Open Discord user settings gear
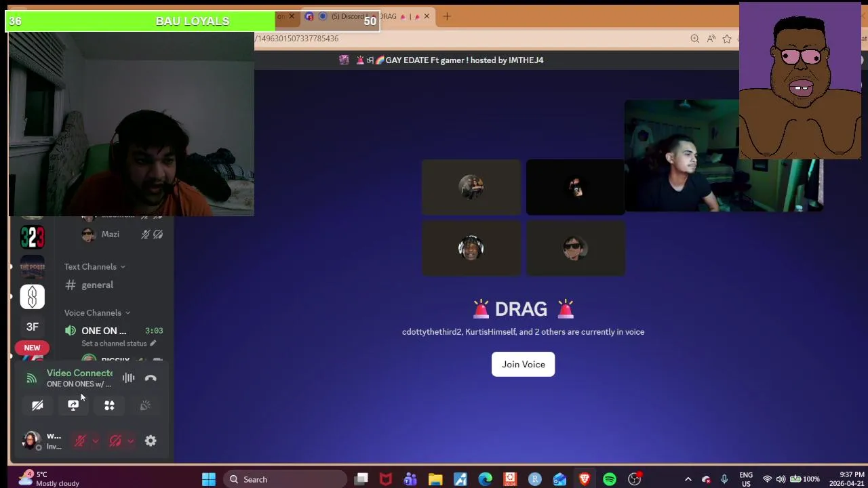The image size is (868, 488). coord(151,441)
